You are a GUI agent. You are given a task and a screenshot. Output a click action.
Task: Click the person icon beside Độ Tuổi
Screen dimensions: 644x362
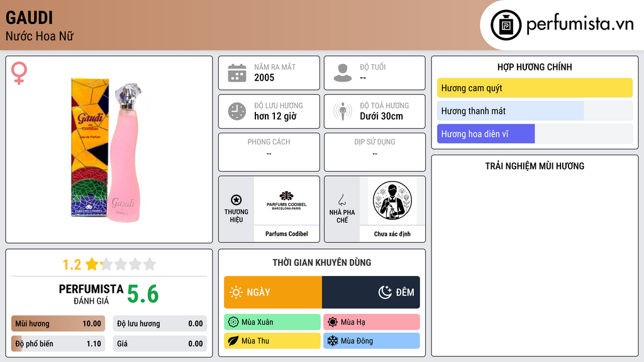pos(343,73)
